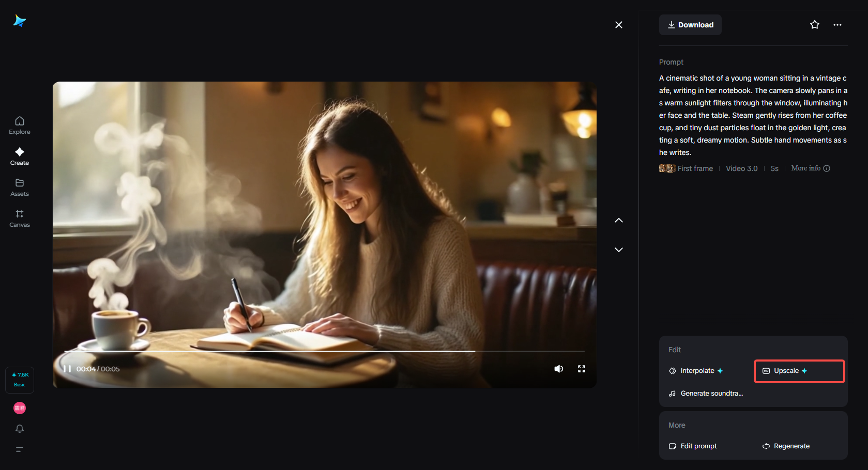Viewport: 868px width, 470px height.
Task: Mute the video audio
Action: click(x=558, y=368)
